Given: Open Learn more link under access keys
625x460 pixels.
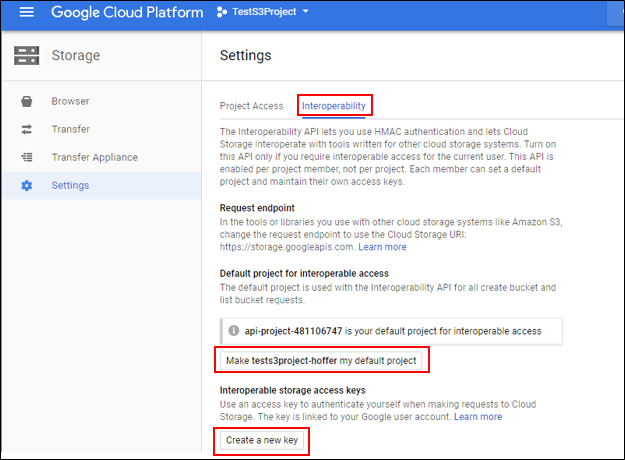Looking at the screenshot, I should pyautogui.click(x=477, y=417).
